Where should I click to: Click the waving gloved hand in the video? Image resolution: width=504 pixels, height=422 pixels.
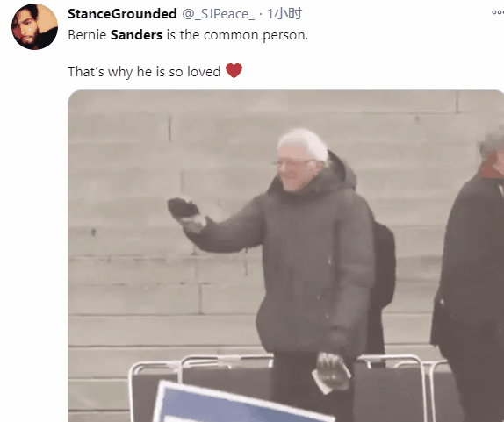tap(184, 208)
